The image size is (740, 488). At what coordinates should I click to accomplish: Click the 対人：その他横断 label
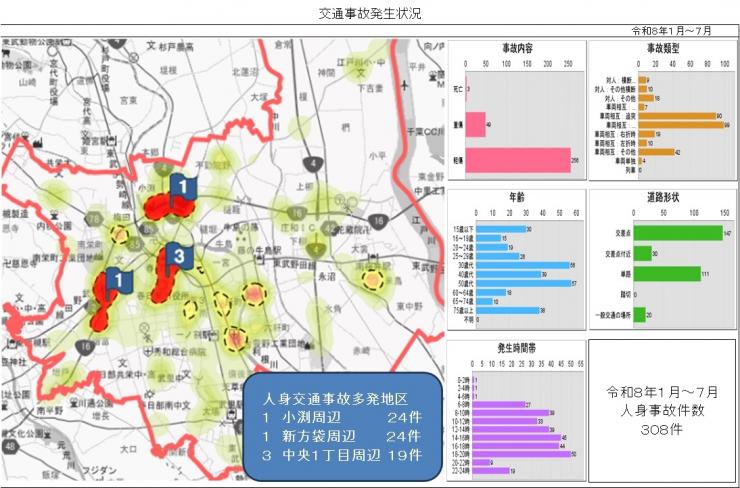615,89
